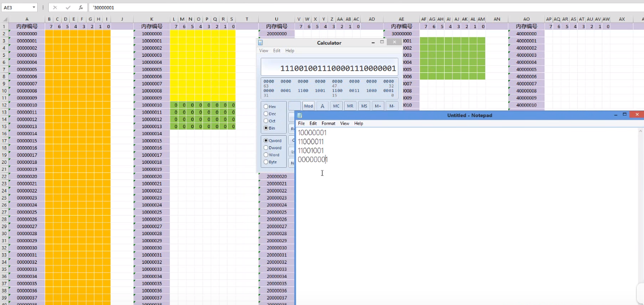
Task: Select the Oct radio button in Calculator
Action: pos(266,121)
